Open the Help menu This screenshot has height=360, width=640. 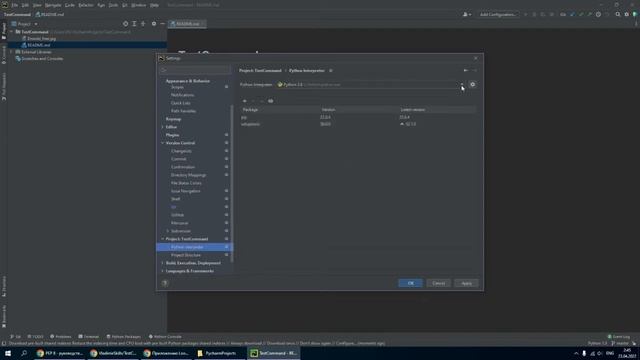(154, 5)
